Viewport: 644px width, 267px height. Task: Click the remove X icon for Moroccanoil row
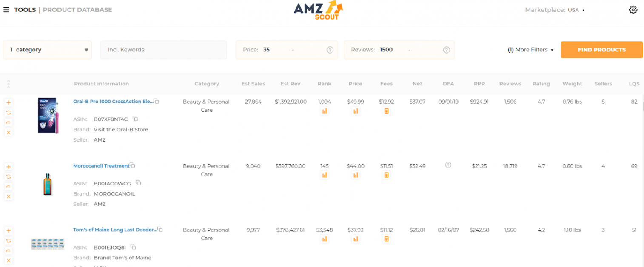[x=9, y=196]
